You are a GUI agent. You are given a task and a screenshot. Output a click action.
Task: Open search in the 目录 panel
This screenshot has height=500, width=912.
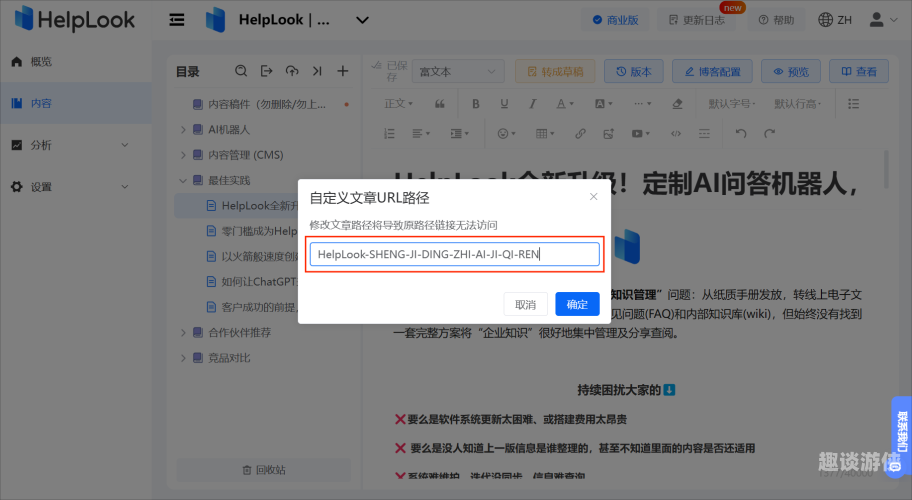coord(241,71)
